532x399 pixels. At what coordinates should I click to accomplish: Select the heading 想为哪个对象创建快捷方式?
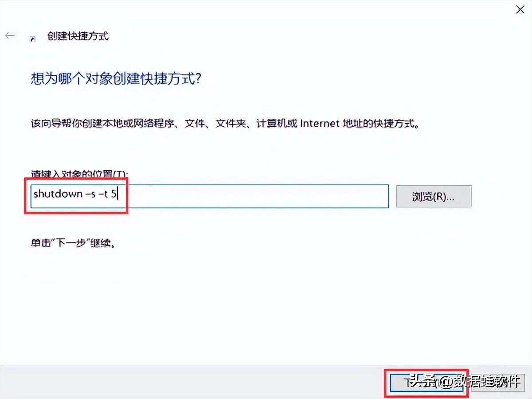tap(117, 79)
